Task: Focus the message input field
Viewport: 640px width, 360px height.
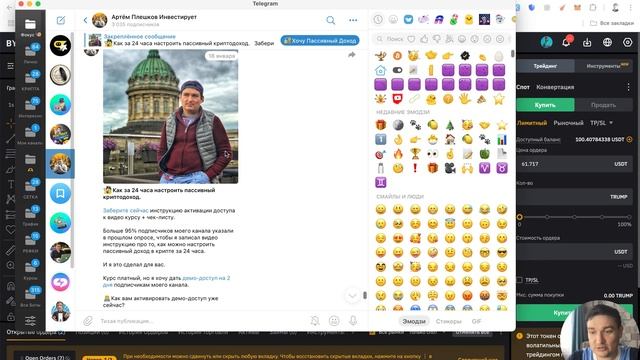Action: 202,321
